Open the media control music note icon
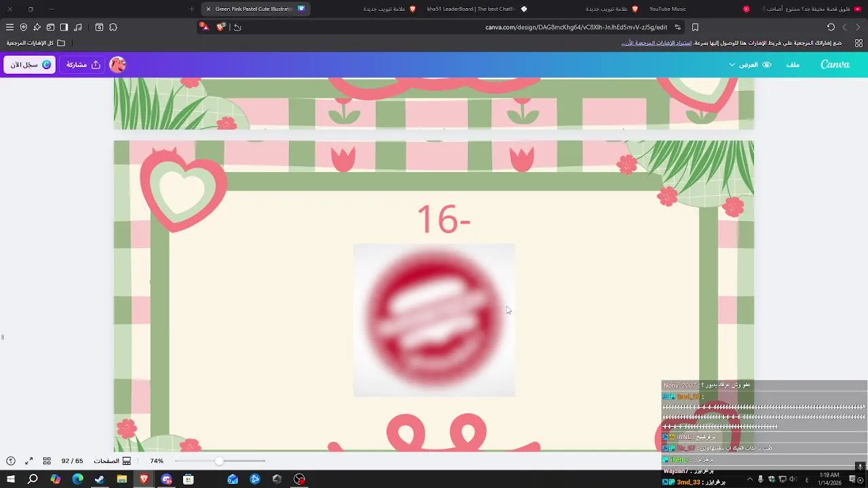Image resolution: width=868 pixels, height=488 pixels. click(x=78, y=27)
